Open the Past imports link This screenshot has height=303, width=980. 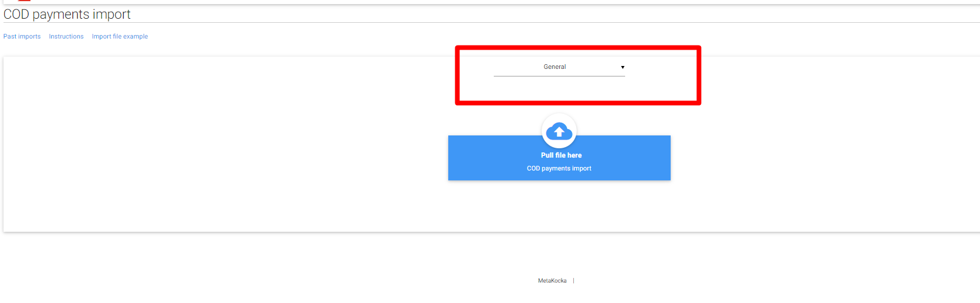tap(22, 36)
